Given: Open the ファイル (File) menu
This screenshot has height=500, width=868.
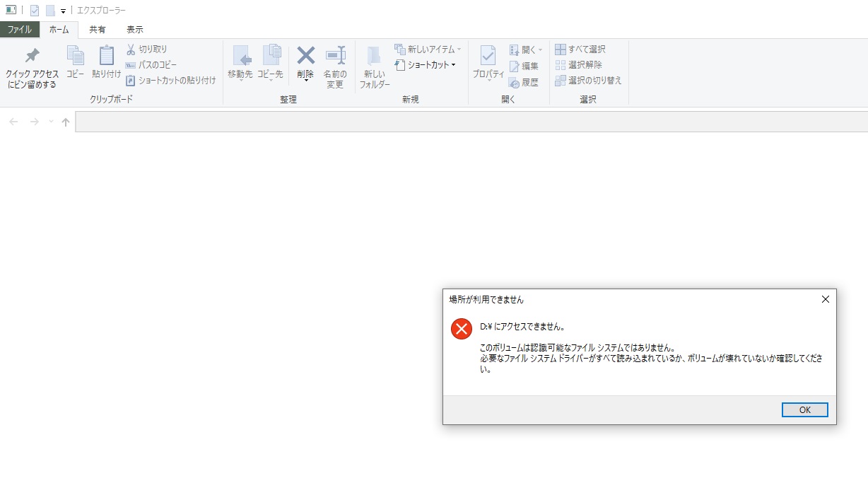Looking at the screenshot, I should (19, 30).
